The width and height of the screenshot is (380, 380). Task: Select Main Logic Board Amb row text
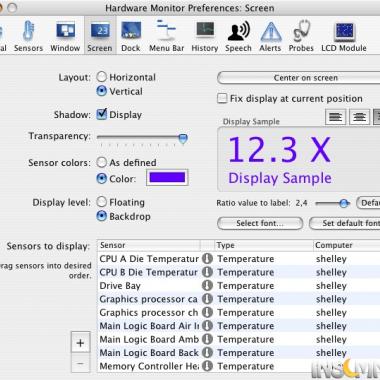coord(149,339)
